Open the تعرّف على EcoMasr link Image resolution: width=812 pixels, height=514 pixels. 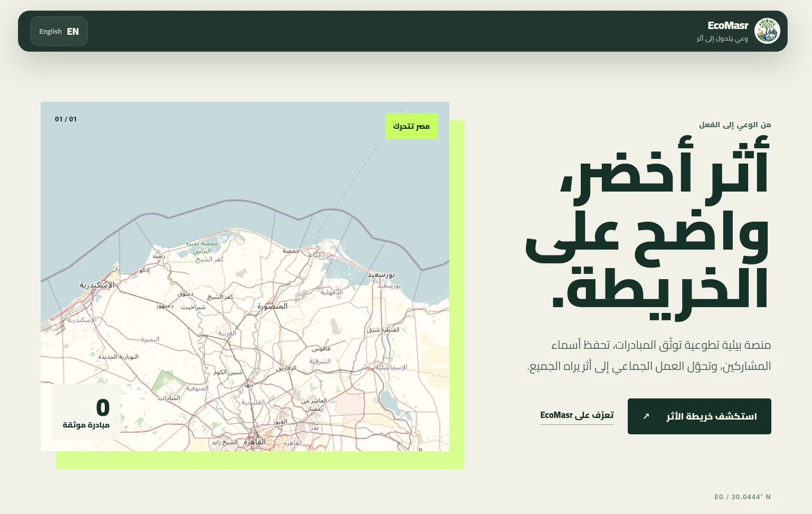click(577, 416)
